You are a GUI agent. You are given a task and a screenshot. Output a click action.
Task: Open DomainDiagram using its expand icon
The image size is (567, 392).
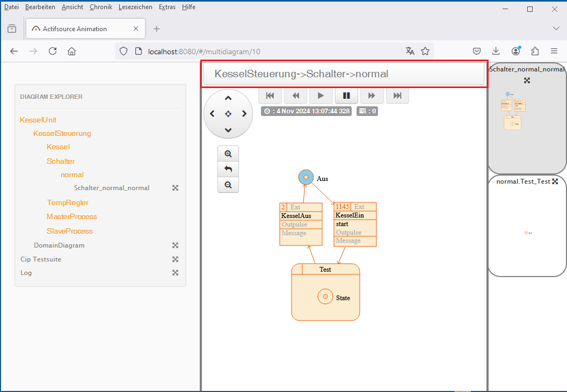pos(175,245)
